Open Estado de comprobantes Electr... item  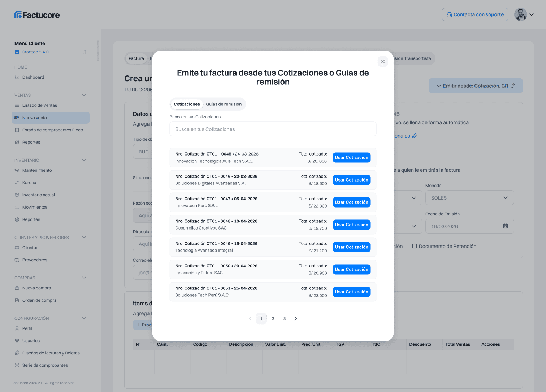tap(51, 130)
